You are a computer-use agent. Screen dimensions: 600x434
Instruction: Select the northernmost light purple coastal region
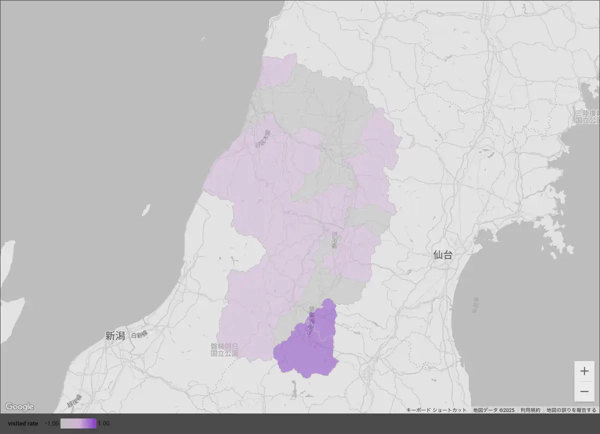[277, 72]
